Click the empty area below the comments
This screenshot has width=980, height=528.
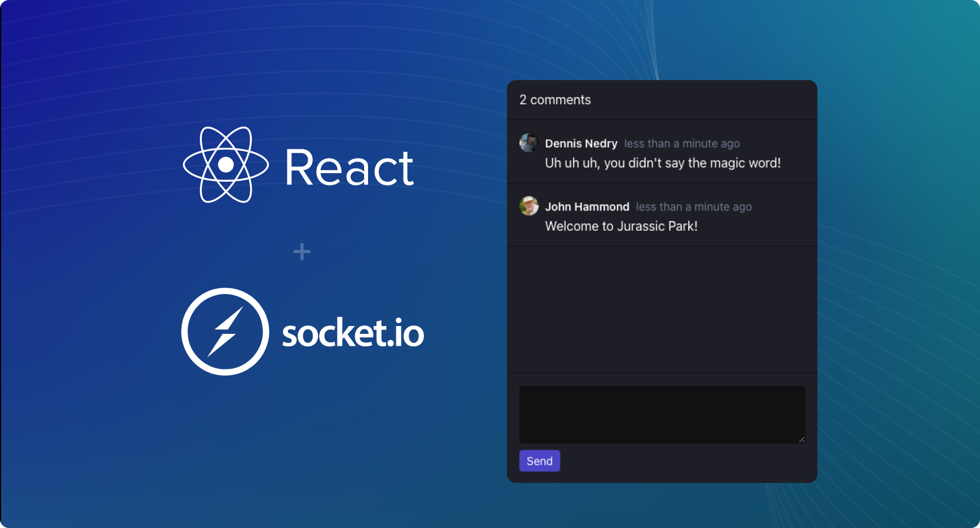pyautogui.click(x=662, y=309)
